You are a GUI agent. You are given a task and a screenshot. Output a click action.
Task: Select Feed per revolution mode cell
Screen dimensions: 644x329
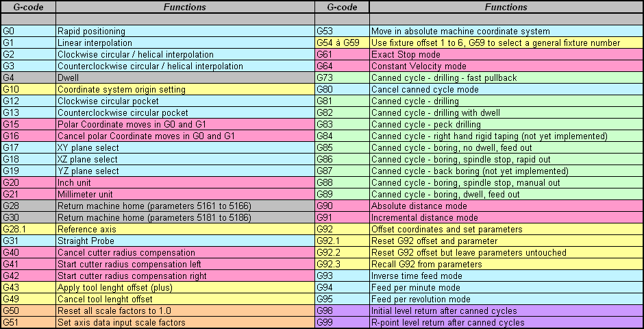coord(506,299)
